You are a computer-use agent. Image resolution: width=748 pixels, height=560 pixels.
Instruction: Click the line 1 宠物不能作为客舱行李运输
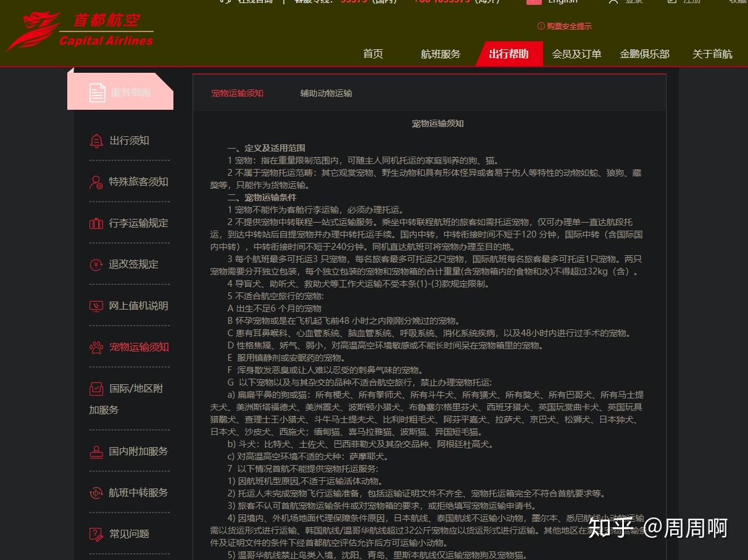315,210
